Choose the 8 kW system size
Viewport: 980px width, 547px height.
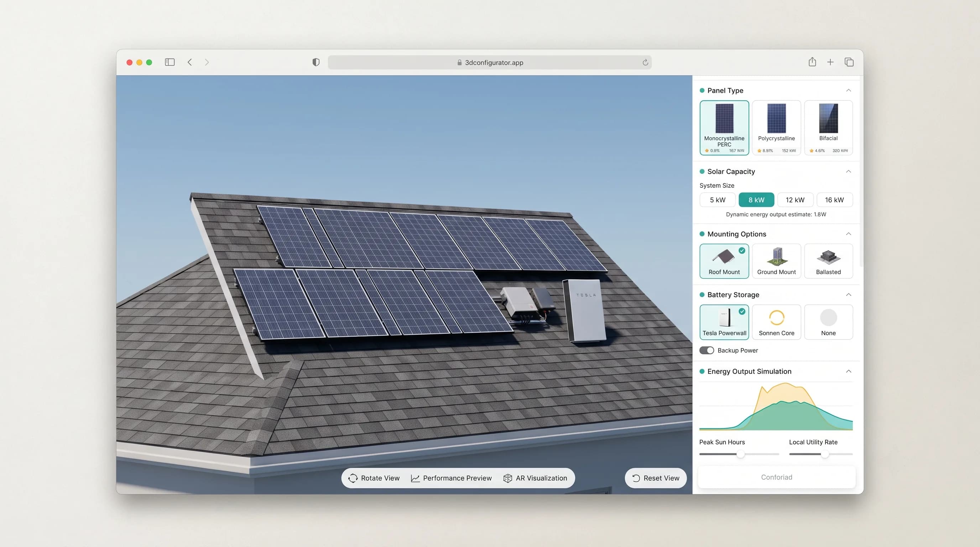pos(756,200)
